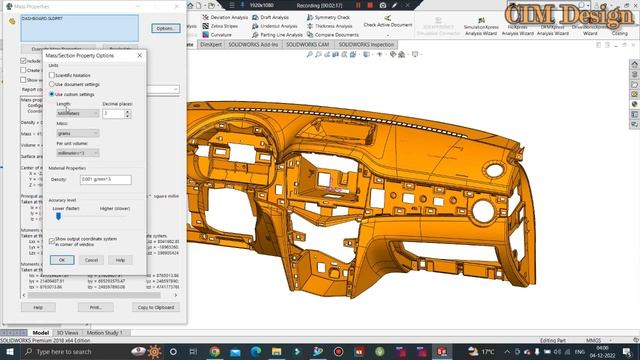Click Copy to Clipboard button
The width and height of the screenshot is (640, 360).
[x=156, y=307]
